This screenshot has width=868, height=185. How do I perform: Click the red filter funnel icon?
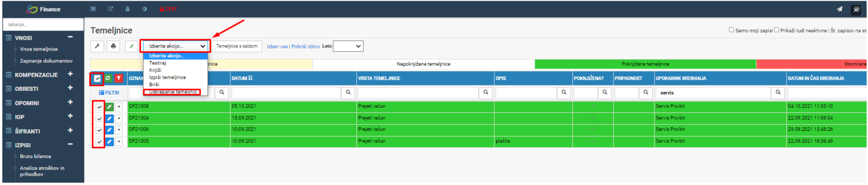tap(119, 78)
